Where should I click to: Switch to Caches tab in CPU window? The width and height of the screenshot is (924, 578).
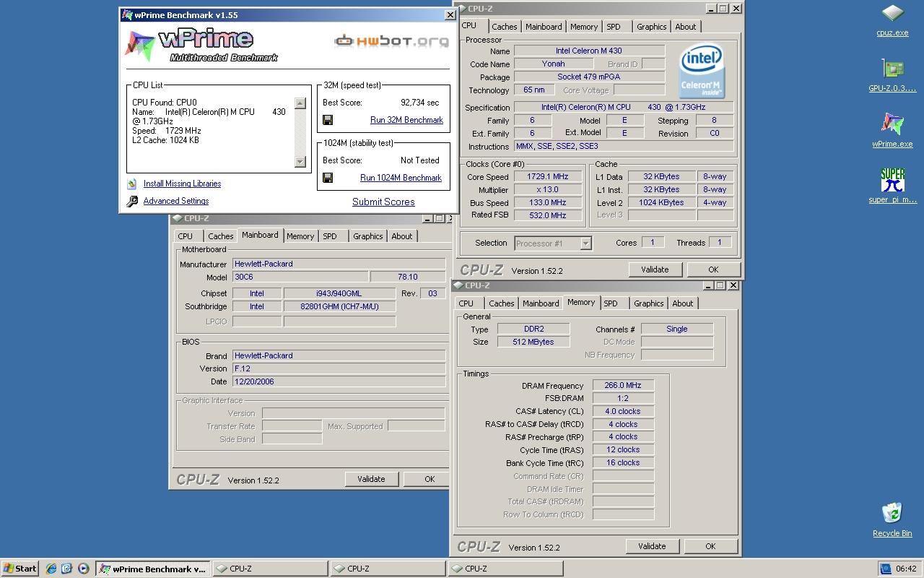coord(505,27)
